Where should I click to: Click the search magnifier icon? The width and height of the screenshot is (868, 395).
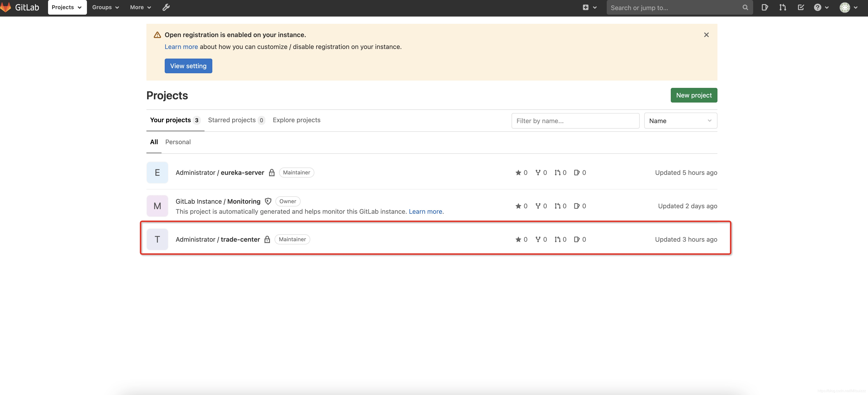tap(745, 7)
